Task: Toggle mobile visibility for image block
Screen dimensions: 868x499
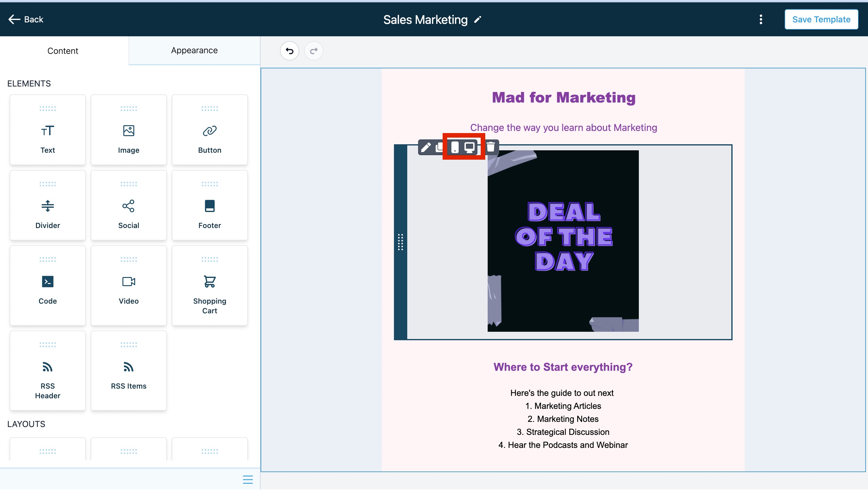Action: pos(454,147)
